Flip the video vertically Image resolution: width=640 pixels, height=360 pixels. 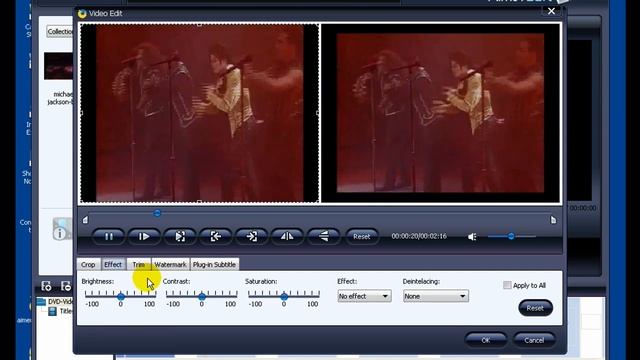[x=323, y=236]
